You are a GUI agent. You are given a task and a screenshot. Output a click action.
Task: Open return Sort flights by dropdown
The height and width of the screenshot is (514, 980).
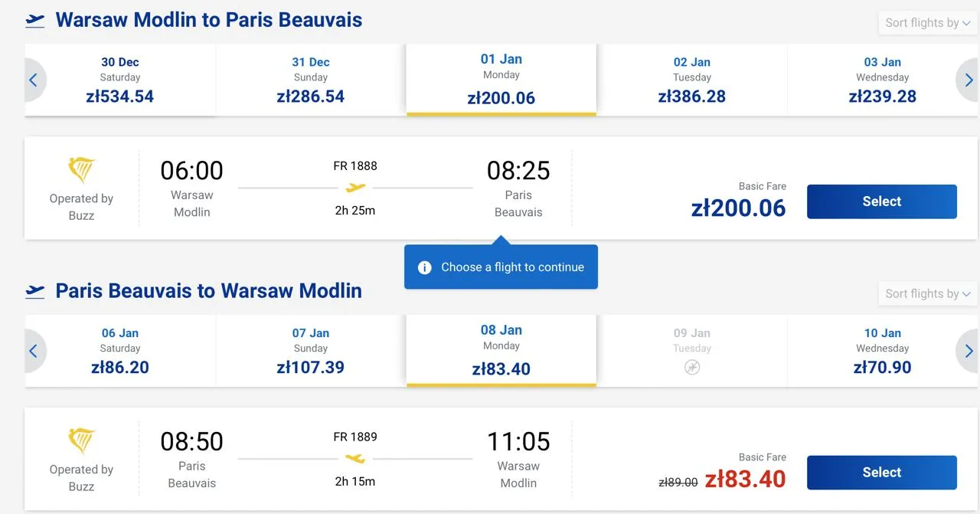point(927,293)
